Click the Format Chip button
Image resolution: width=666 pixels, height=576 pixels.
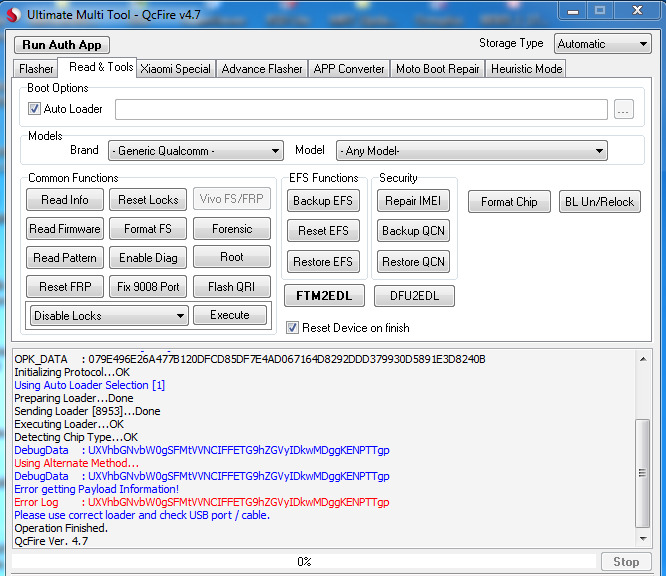(x=509, y=202)
